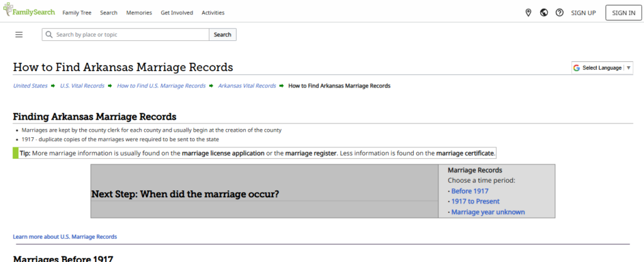Image resolution: width=644 pixels, height=262 pixels.
Task: Click the SIGN UP link
Action: click(583, 13)
